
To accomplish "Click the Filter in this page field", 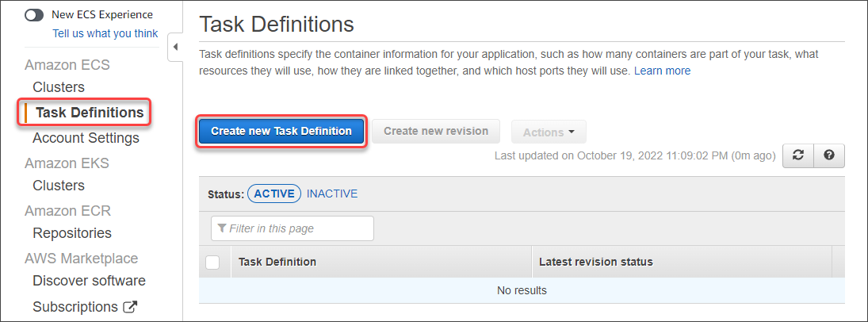I will 293,228.
